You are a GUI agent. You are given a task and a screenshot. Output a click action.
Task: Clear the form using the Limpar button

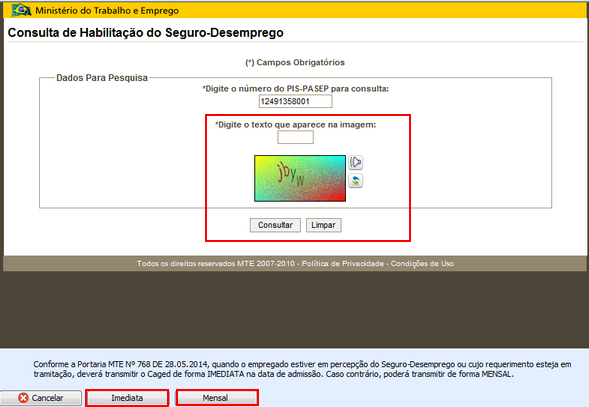tap(323, 225)
